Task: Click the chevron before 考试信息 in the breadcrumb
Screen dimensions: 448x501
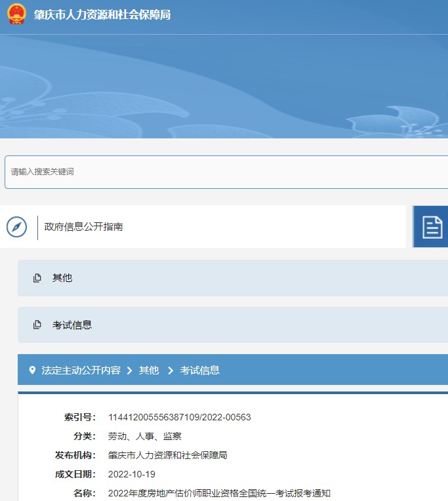Action: click(171, 371)
